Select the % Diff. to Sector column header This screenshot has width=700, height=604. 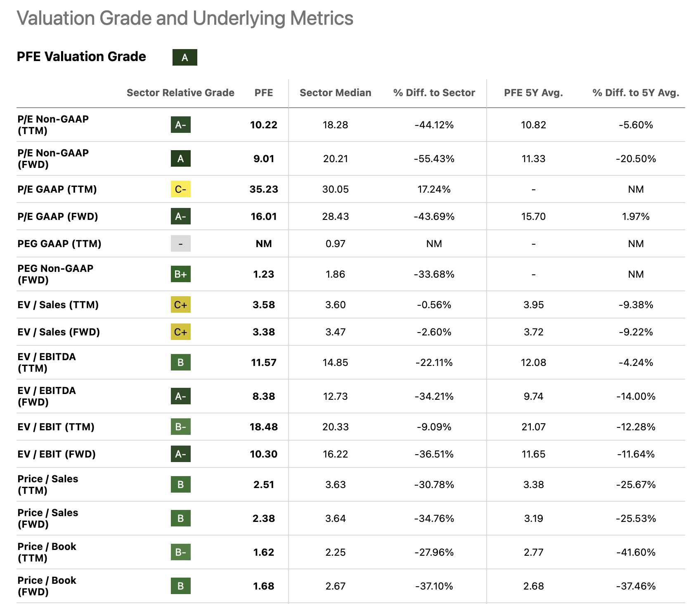click(434, 93)
